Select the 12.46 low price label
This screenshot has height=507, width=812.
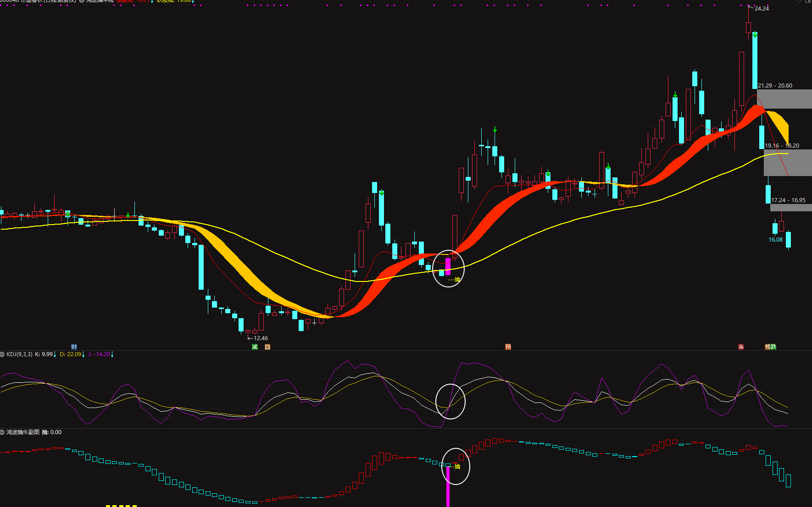point(261,338)
